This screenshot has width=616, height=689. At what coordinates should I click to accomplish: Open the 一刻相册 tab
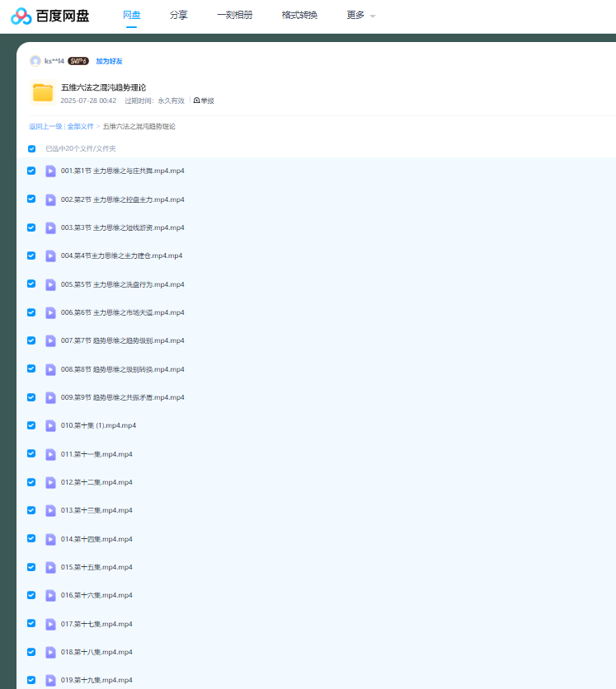pyautogui.click(x=234, y=16)
